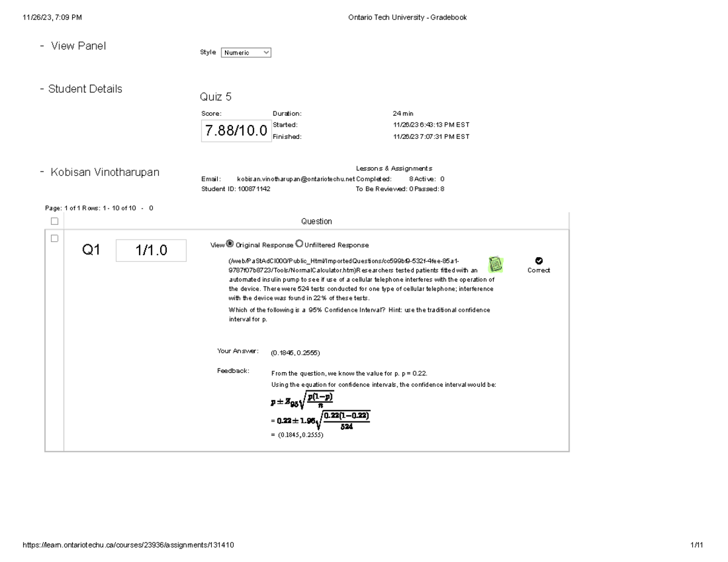Check the select-all box in the table header
This screenshot has width=728, height=562.
[x=55, y=221]
